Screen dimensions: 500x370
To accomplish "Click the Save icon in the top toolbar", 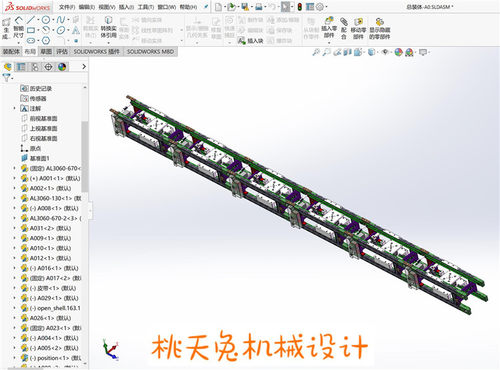I will (245, 7).
